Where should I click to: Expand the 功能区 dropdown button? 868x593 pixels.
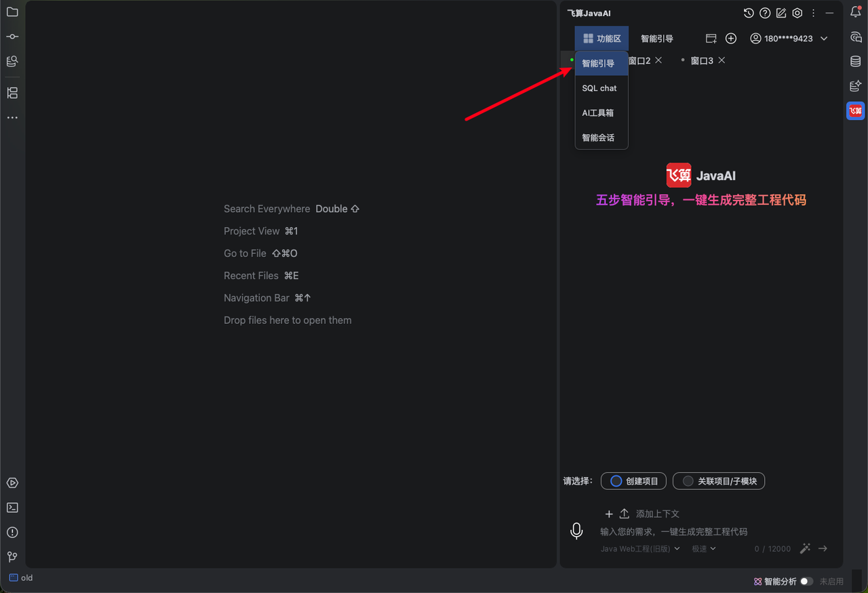[x=601, y=39]
